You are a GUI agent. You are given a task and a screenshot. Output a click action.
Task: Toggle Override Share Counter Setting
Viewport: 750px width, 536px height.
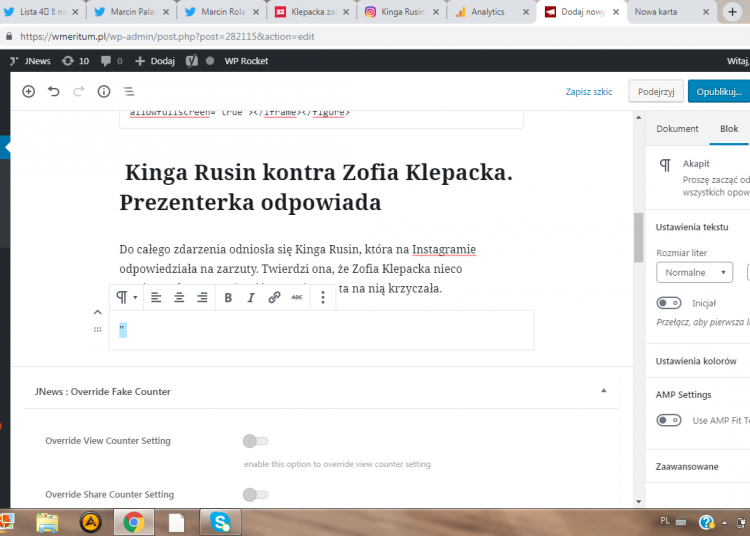pos(256,494)
